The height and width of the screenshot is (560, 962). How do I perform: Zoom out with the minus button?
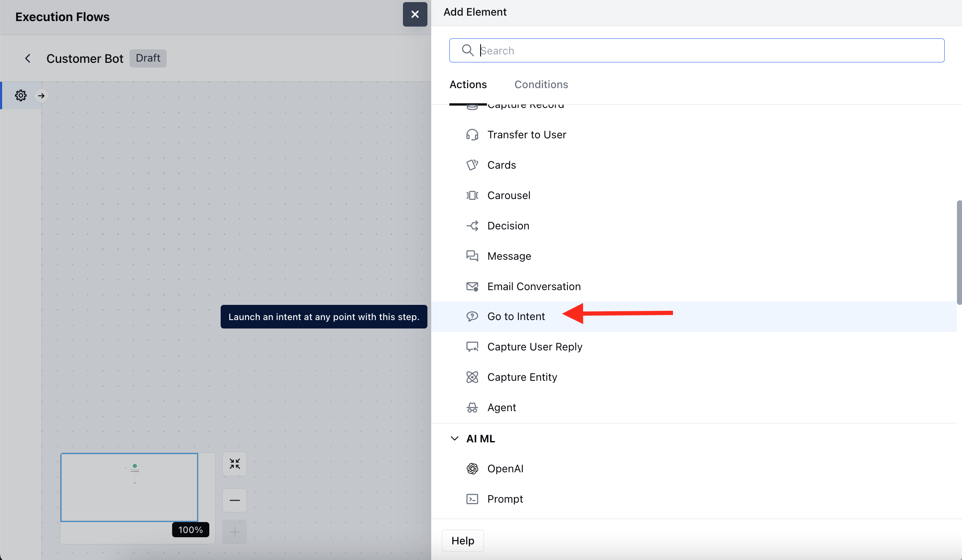[x=235, y=500]
